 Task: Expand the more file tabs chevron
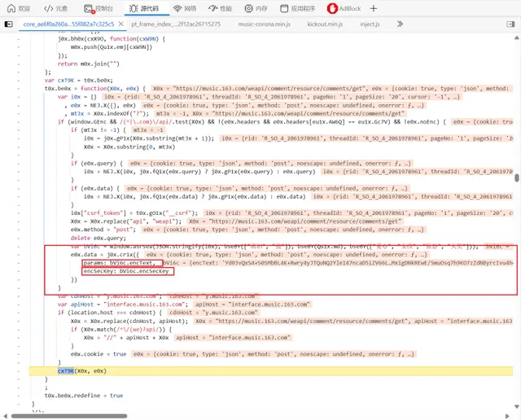[400, 24]
